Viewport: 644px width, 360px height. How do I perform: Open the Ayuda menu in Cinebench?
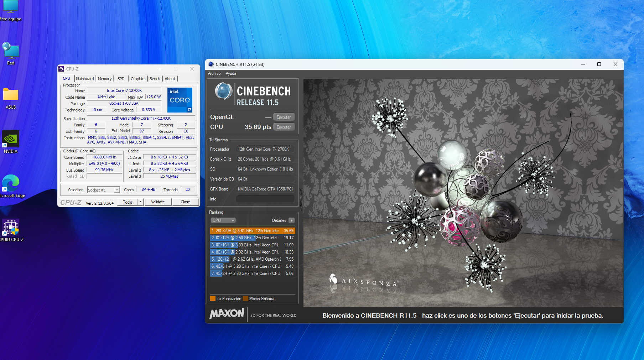231,73
